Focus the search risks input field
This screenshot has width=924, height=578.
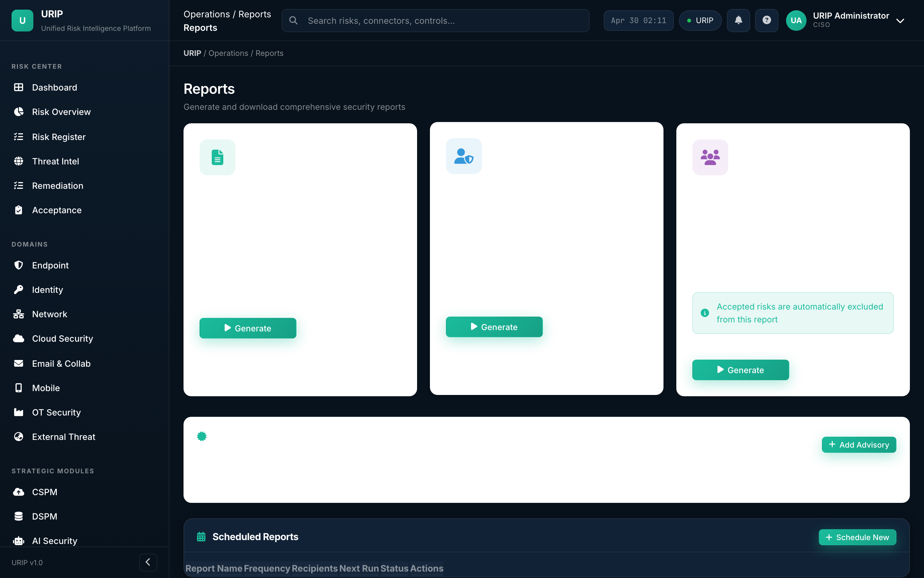[x=436, y=21]
